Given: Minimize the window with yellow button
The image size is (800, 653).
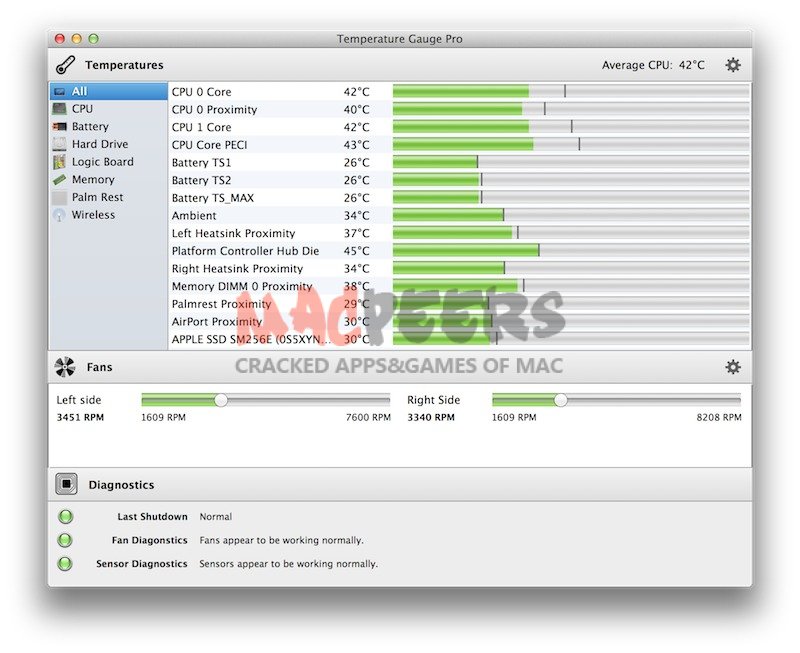Looking at the screenshot, I should [77, 38].
